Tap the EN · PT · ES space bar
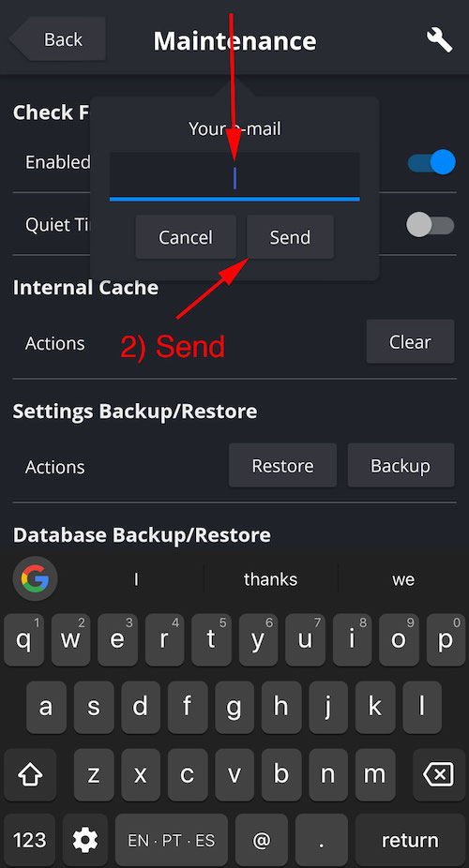The width and height of the screenshot is (469, 868). pos(171,841)
